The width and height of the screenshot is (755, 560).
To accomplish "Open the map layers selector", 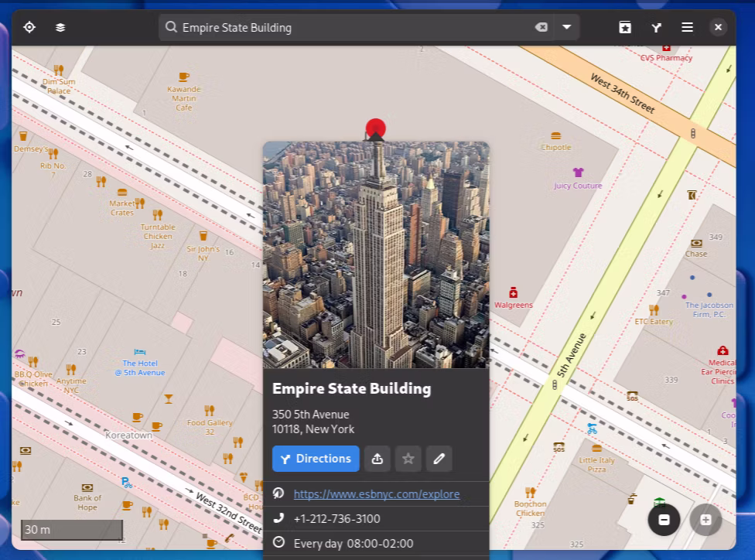I will coord(60,27).
